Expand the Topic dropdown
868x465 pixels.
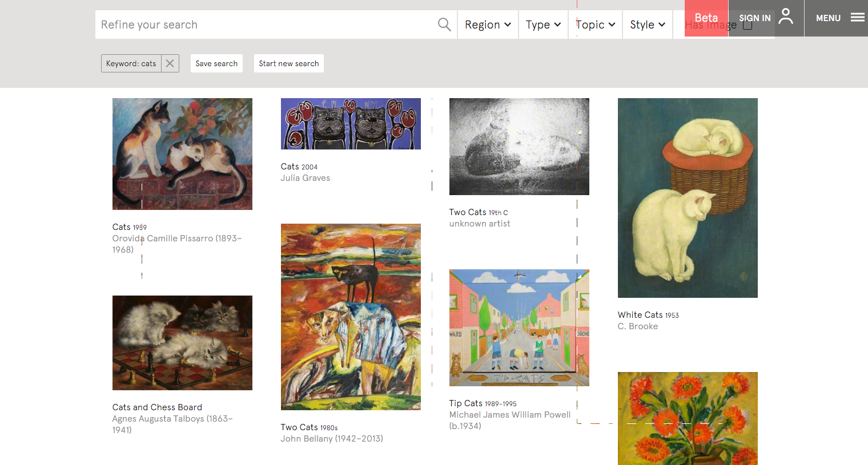click(596, 25)
